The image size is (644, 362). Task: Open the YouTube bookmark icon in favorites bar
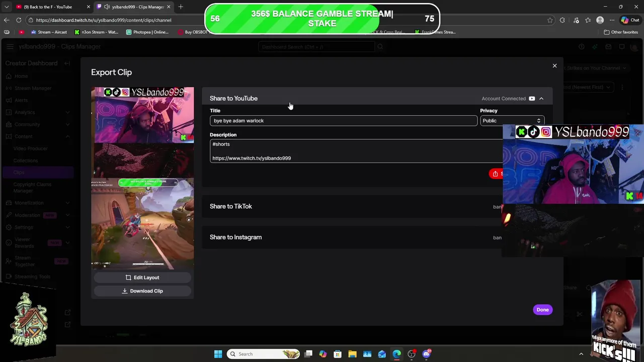click(x=21, y=32)
